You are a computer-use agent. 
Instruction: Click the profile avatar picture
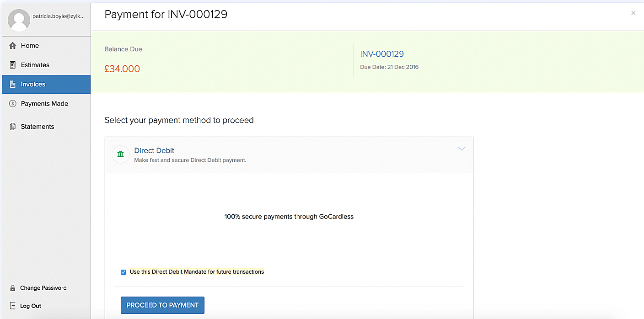coord(19,19)
